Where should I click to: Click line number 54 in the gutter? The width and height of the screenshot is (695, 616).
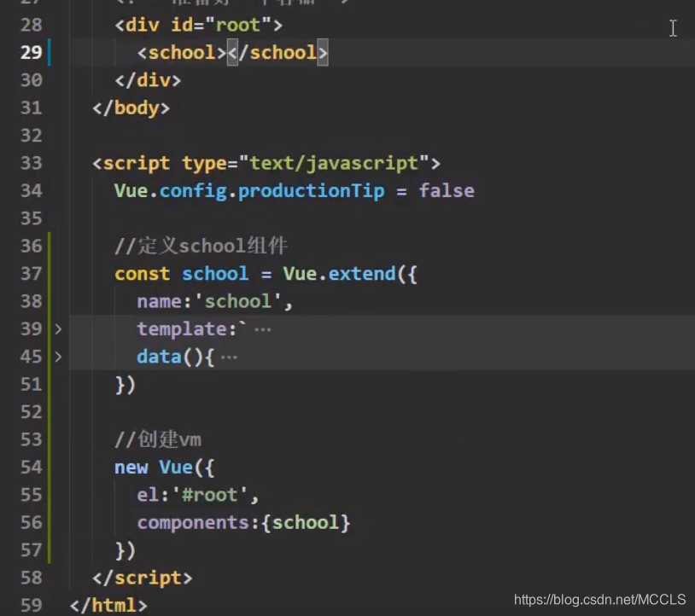tap(31, 468)
